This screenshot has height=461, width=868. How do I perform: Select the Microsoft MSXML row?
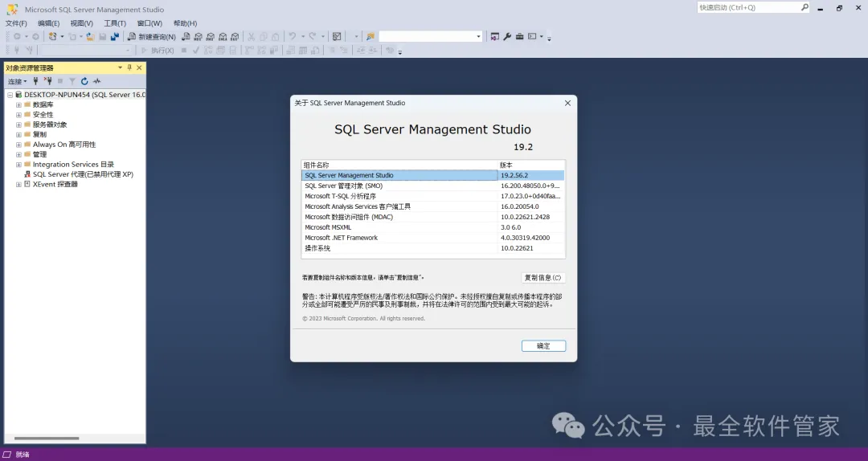tap(433, 227)
